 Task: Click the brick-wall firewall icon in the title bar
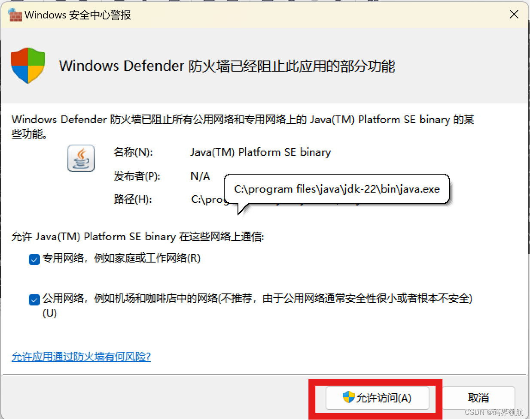[x=15, y=15]
